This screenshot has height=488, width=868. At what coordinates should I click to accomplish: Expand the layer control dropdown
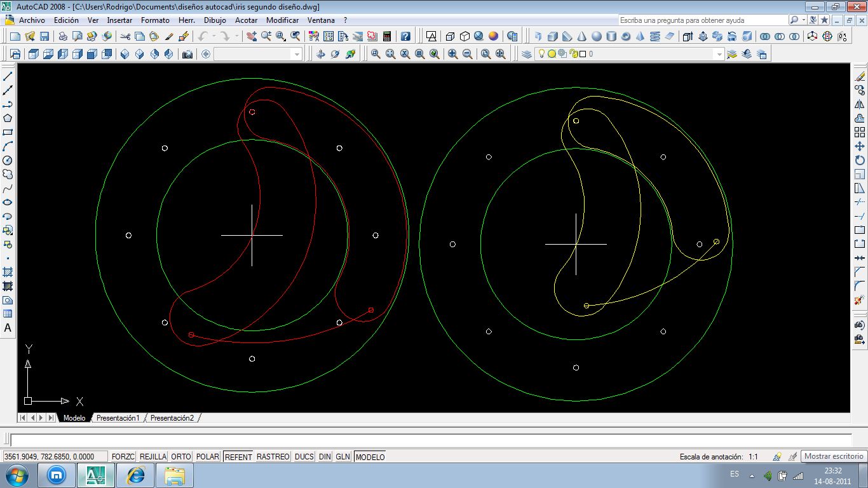pos(719,54)
